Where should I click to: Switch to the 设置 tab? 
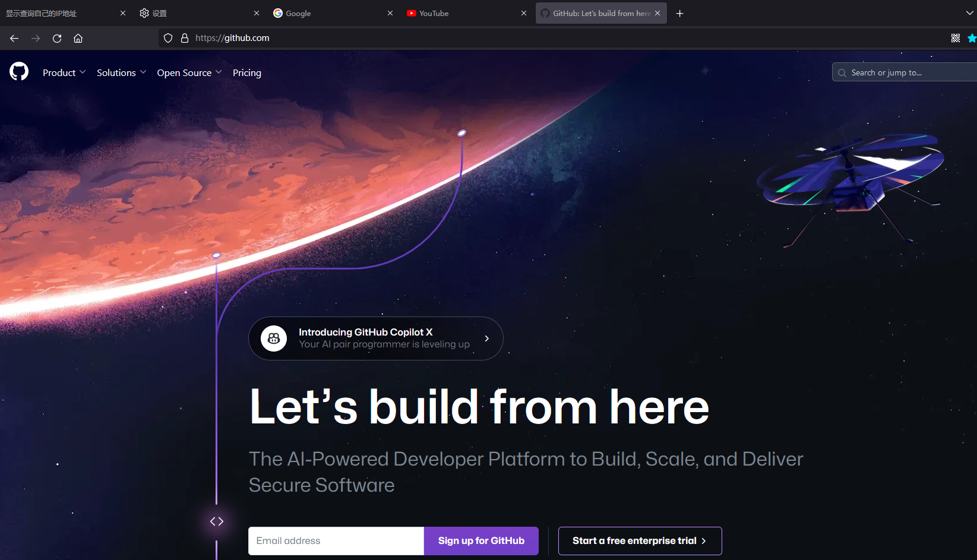click(x=199, y=13)
